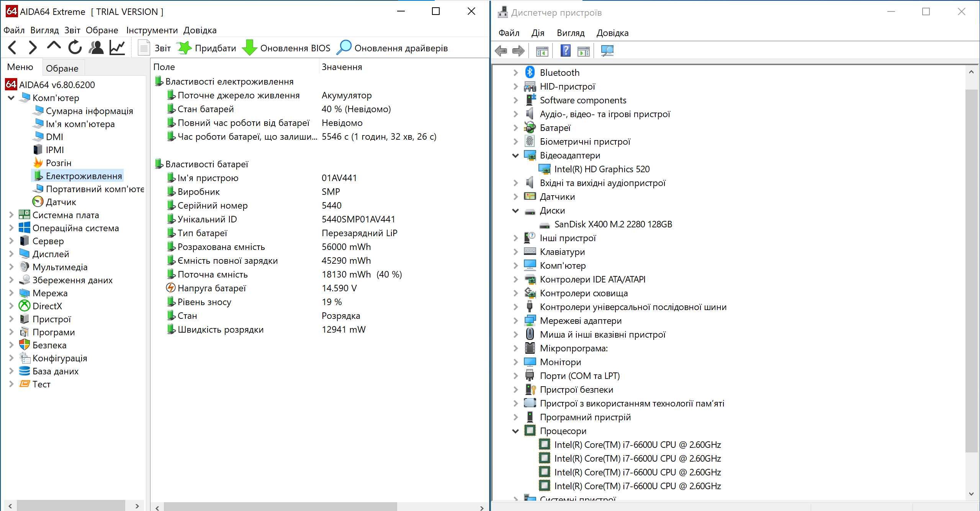Click Оновлення BIOS toolbar button
This screenshot has height=511, width=980.
(x=286, y=48)
